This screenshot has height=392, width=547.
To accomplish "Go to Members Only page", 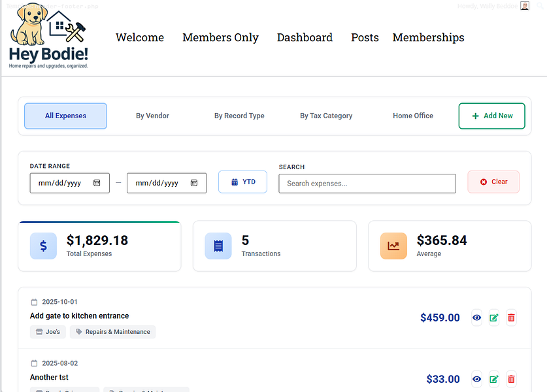I will click(x=220, y=37).
